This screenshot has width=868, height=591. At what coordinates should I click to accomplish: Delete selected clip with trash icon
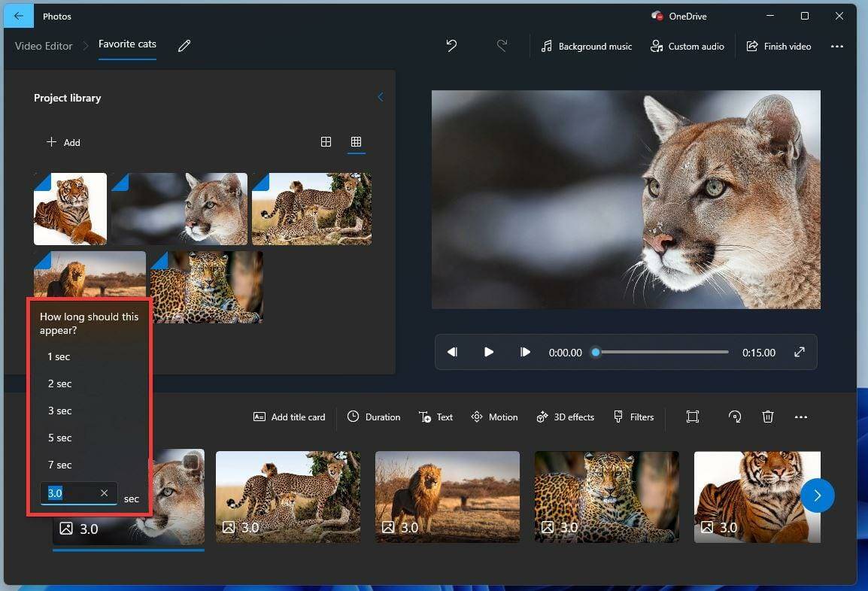coord(767,417)
